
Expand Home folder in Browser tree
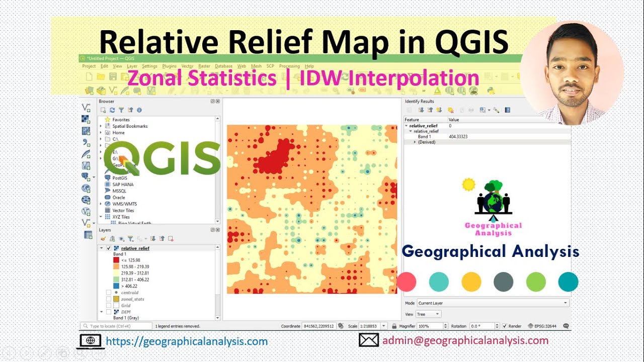tap(101, 133)
